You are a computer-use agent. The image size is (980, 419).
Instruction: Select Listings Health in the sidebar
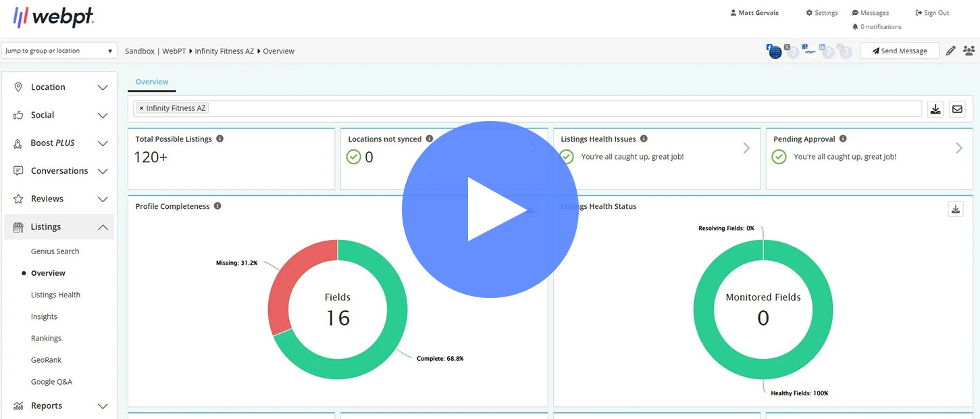point(55,295)
